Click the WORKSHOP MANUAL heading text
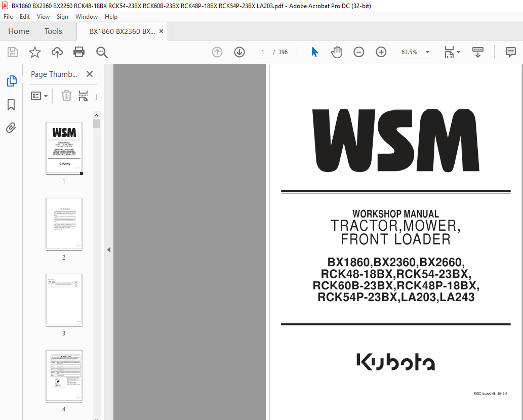 [x=395, y=214]
